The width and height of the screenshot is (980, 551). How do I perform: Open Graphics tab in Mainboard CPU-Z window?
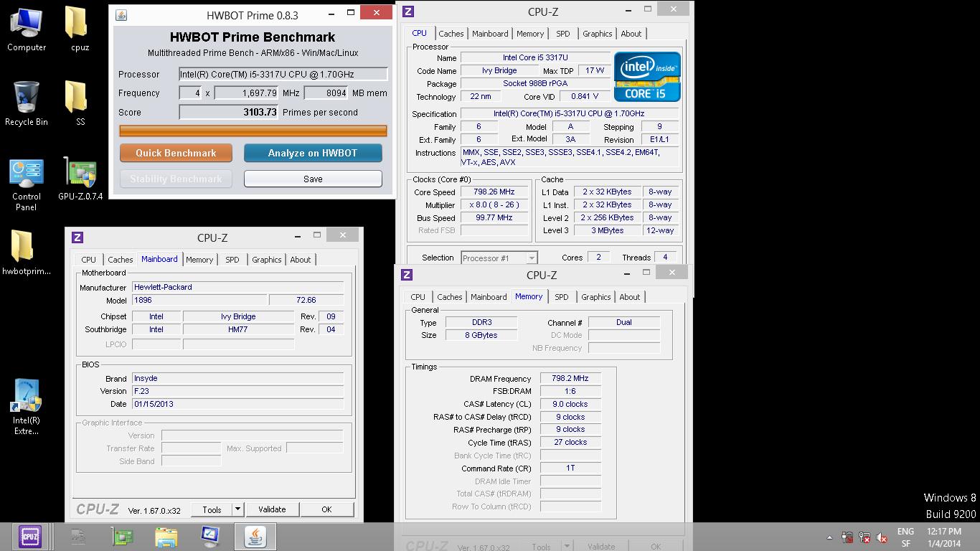(x=267, y=260)
